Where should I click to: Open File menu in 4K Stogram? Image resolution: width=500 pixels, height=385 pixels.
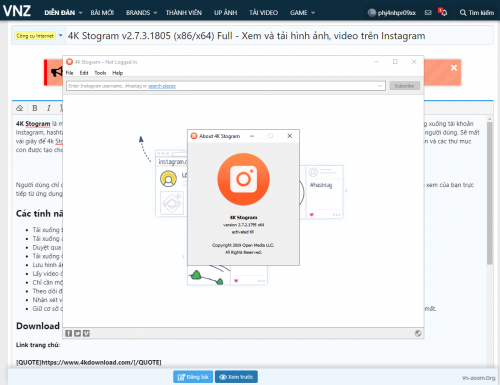click(69, 73)
